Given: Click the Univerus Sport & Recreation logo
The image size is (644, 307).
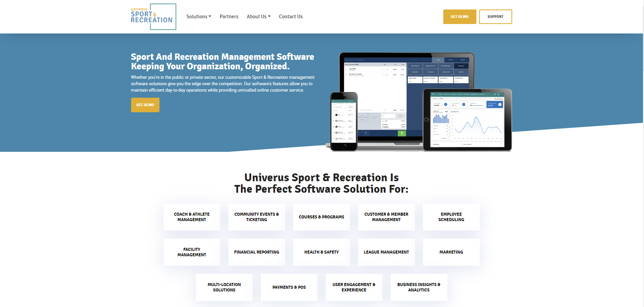Looking at the screenshot, I should pyautogui.click(x=153, y=17).
